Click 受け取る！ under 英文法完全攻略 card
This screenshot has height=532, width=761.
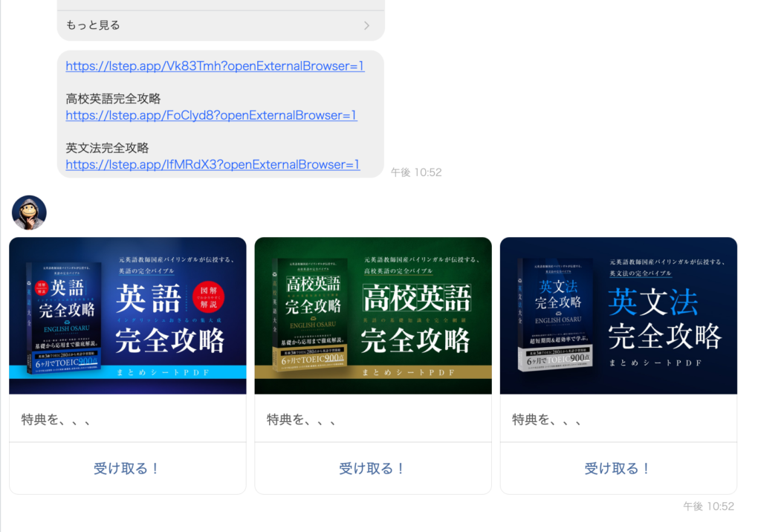click(x=618, y=468)
